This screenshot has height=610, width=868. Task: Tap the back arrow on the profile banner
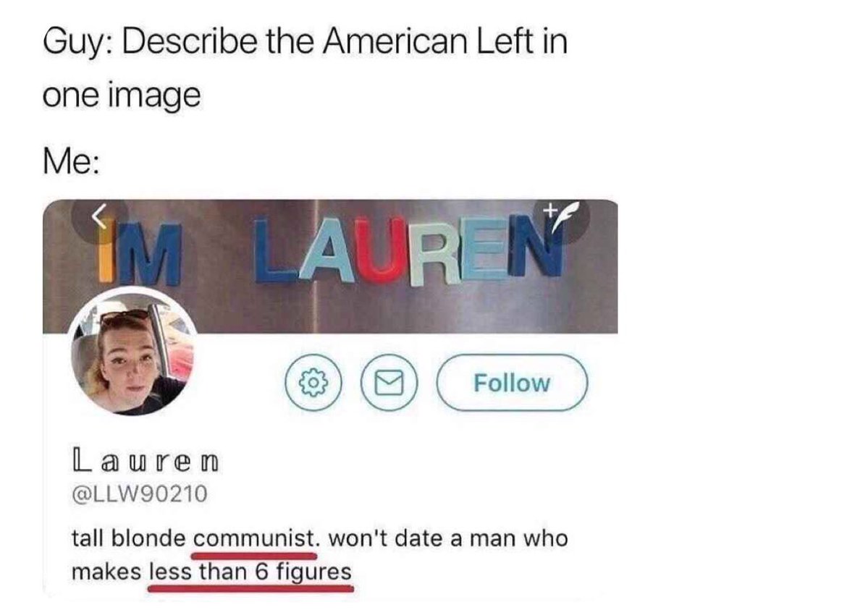click(100, 216)
